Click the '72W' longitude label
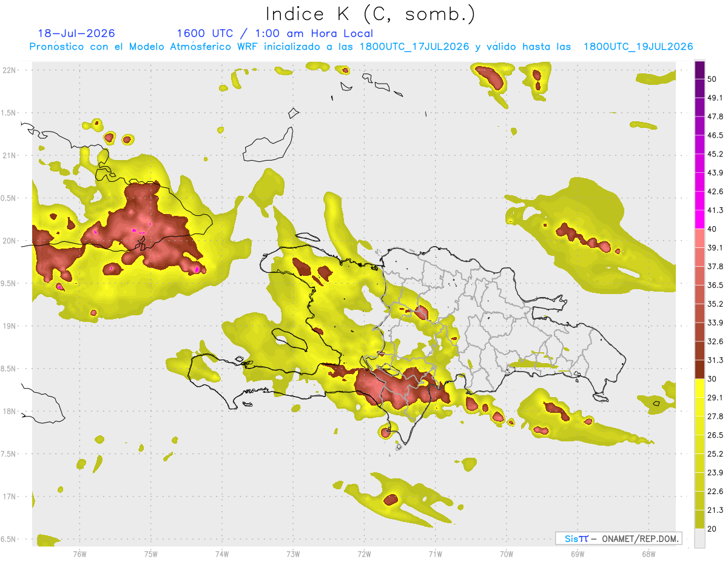 click(x=364, y=554)
